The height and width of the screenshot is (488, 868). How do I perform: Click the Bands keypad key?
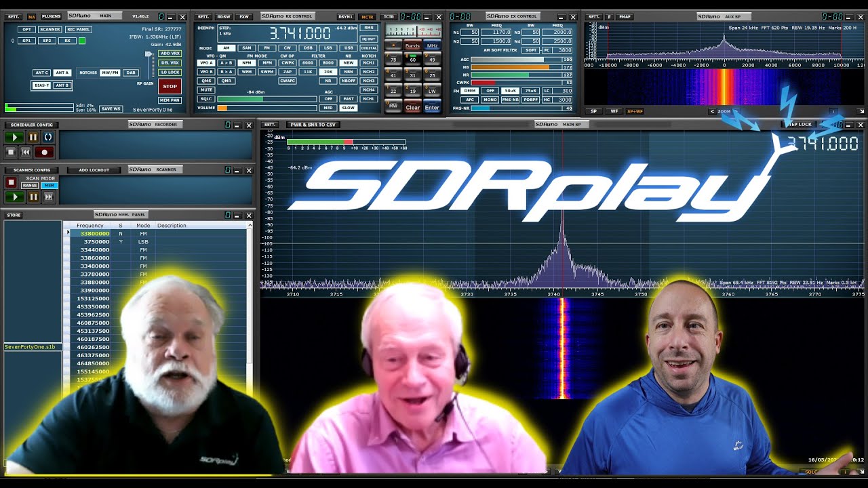(x=412, y=46)
